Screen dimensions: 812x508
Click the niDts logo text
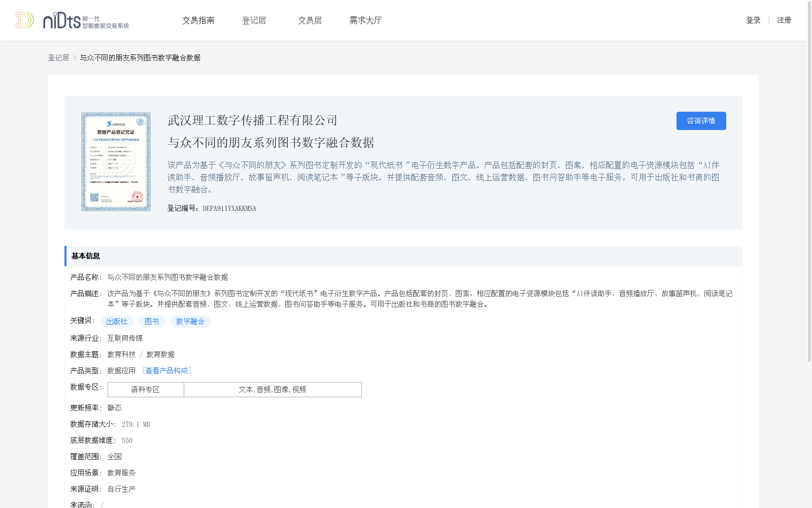62,20
